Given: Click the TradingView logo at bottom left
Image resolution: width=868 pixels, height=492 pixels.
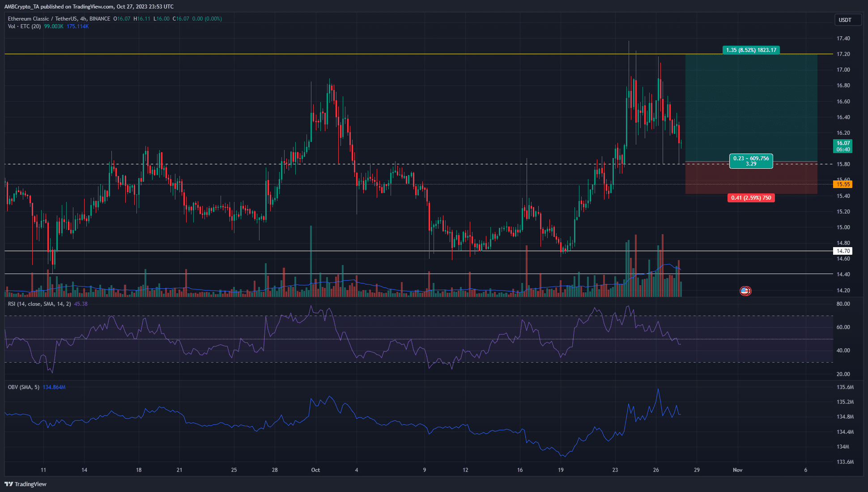Looking at the screenshot, I should click(26, 484).
